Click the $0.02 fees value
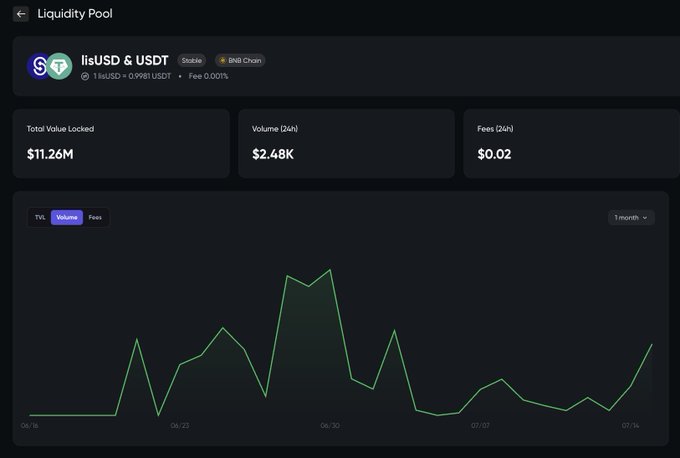This screenshot has height=458, width=680. (x=494, y=154)
